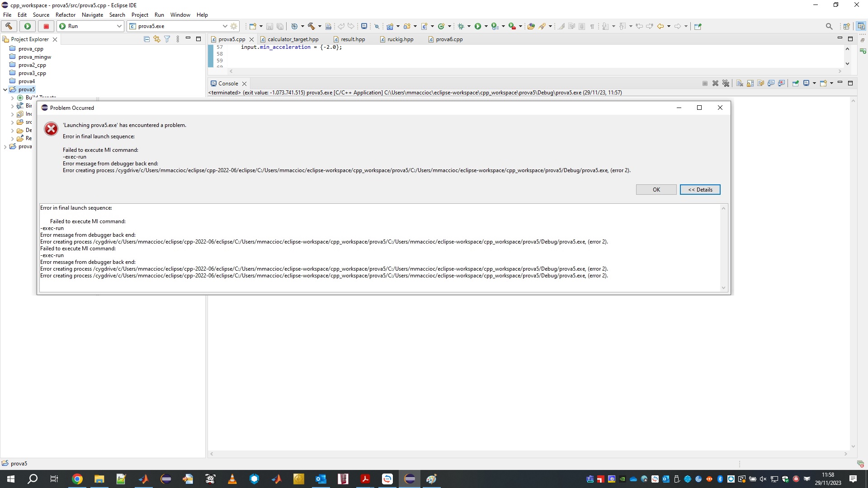This screenshot has height=488, width=868.
Task: Open the New wizard dropdown arrow
Action: [261, 26]
